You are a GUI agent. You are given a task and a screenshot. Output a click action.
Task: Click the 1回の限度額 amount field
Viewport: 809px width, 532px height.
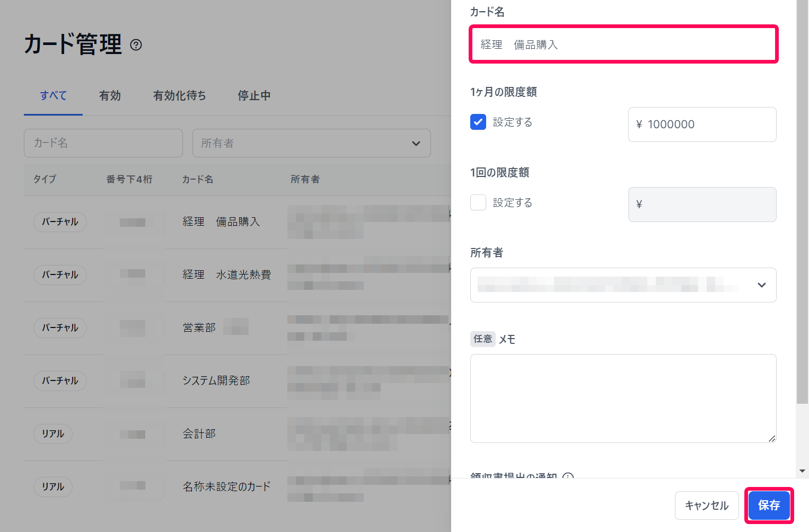tap(702, 205)
